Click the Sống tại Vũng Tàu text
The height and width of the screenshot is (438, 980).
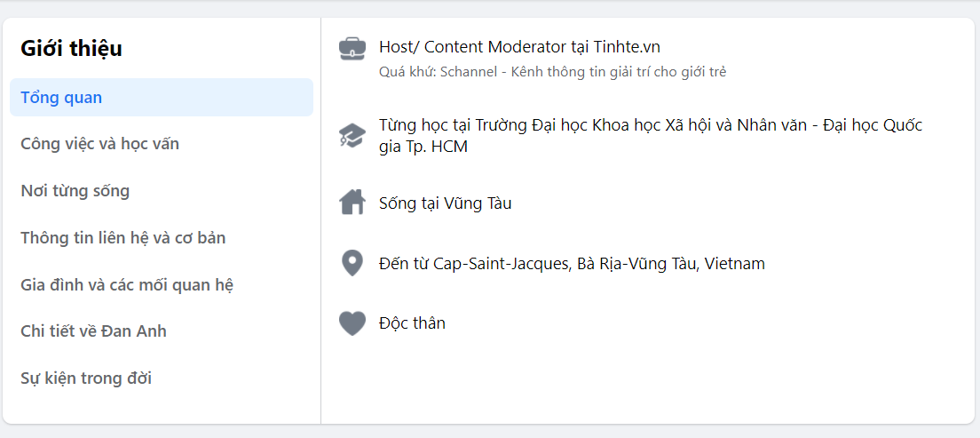[445, 203]
